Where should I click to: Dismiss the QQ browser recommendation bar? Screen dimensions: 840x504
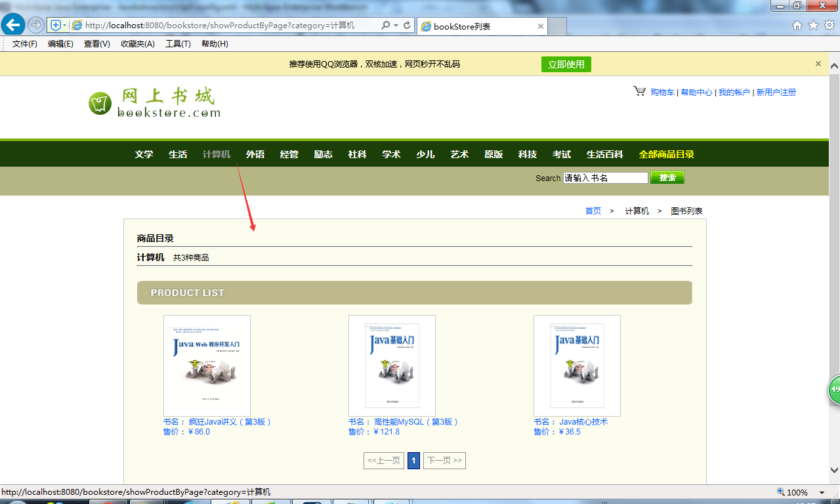point(818,64)
